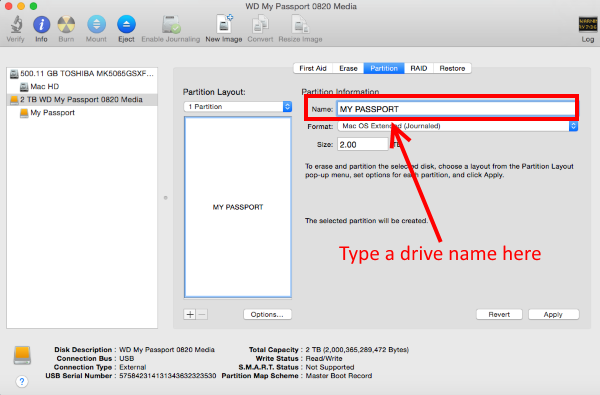Click the Write Status Read/Write value
The height and width of the screenshot is (395, 600).
pos(324,359)
